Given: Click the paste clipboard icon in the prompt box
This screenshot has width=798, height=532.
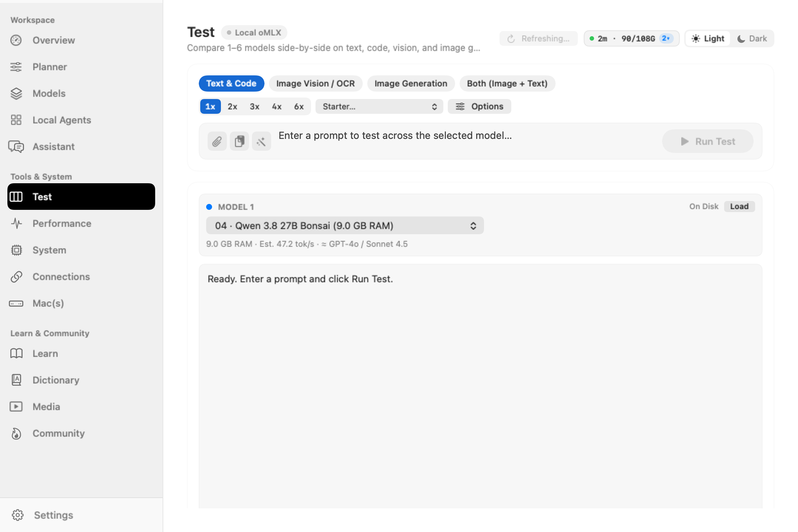Looking at the screenshot, I should [x=239, y=141].
